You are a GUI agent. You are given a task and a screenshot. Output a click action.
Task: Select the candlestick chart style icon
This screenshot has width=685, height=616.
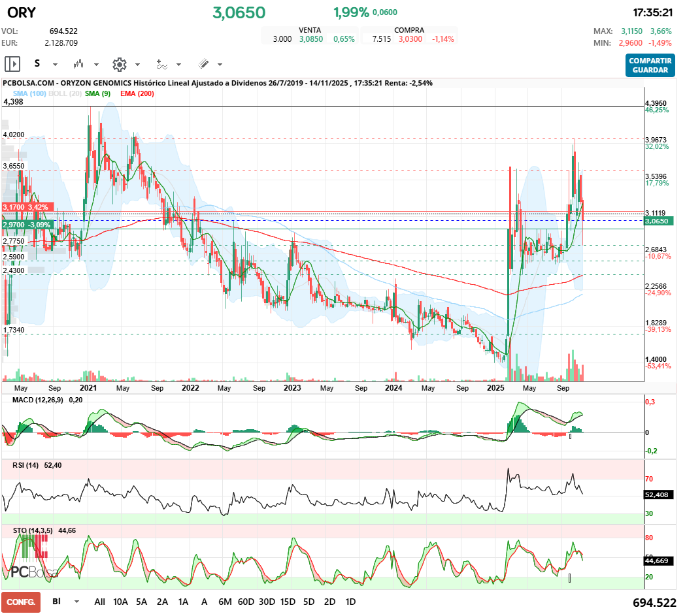click(78, 63)
